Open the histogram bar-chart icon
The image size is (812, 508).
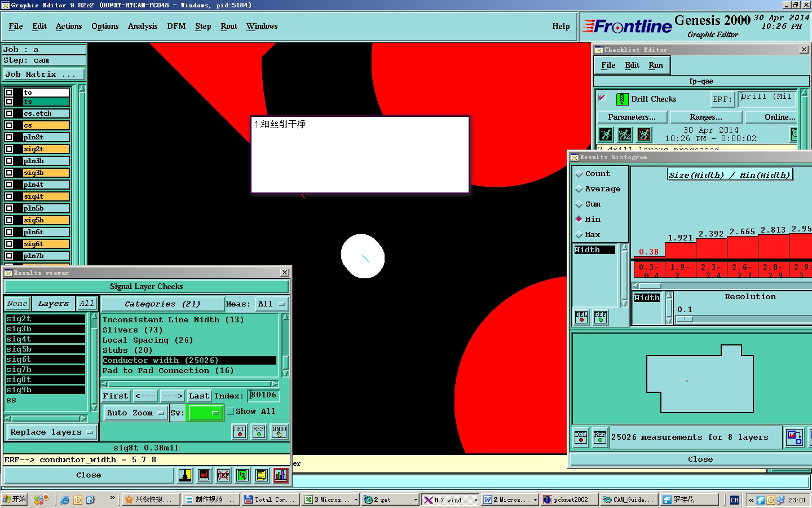tap(281, 475)
